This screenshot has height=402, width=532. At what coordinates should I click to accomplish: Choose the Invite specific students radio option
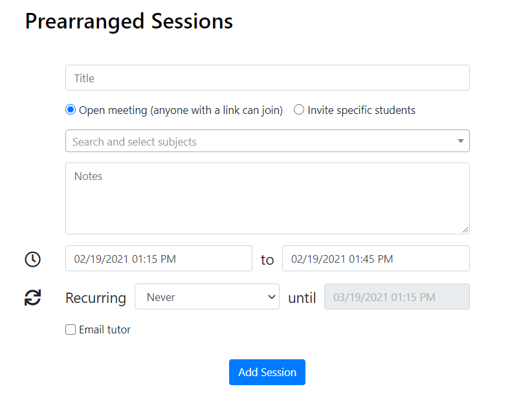point(299,110)
